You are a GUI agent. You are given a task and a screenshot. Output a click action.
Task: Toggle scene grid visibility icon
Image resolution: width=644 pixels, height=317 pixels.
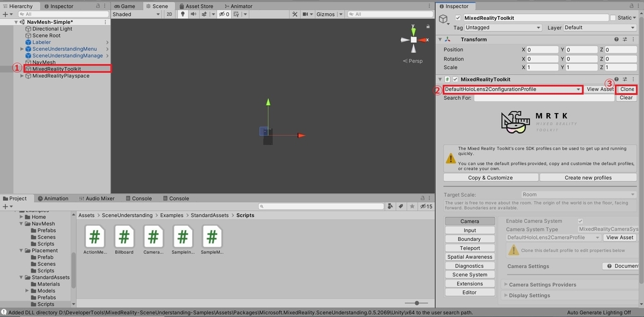tap(236, 14)
